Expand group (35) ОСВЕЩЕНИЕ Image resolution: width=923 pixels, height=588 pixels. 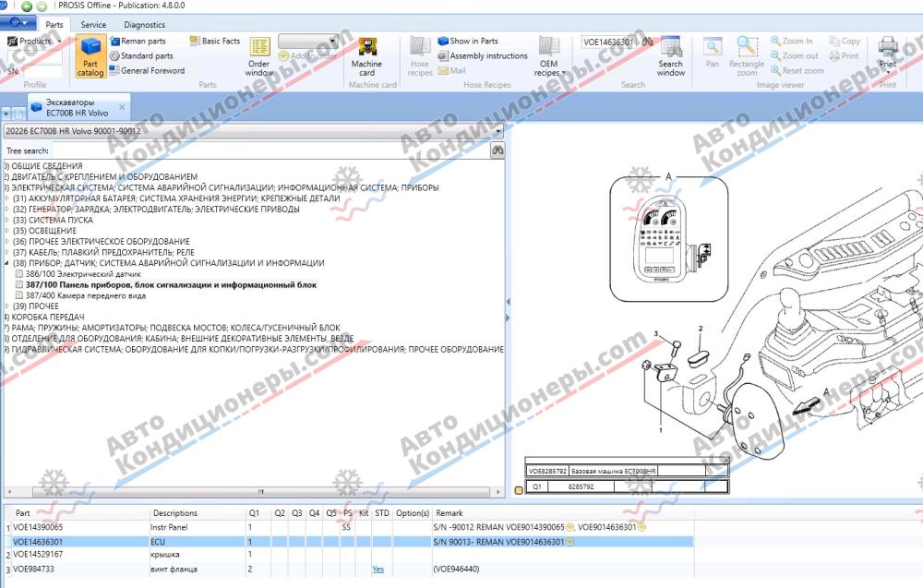coord(7,231)
